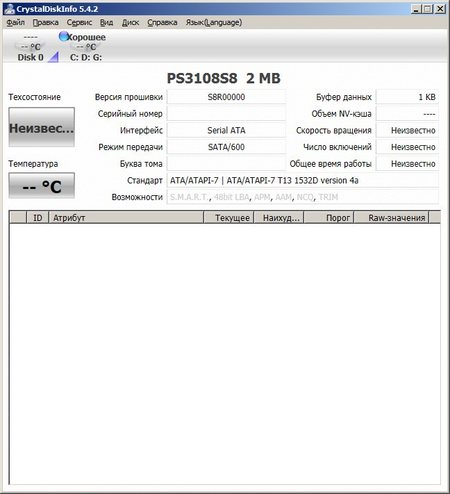Click the Неизвес... health status button
Viewport: 450px width, 494px height.
(42, 127)
